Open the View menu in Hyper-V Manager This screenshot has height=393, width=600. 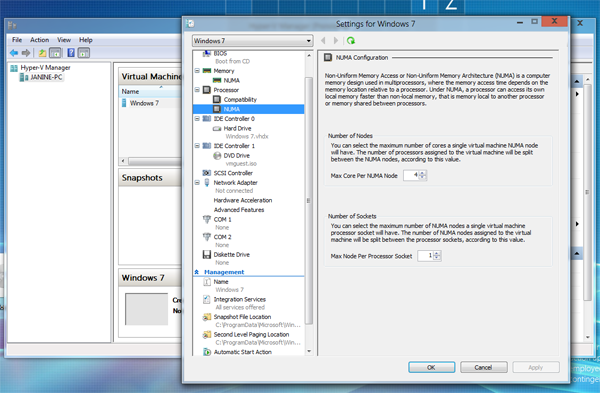click(x=64, y=40)
